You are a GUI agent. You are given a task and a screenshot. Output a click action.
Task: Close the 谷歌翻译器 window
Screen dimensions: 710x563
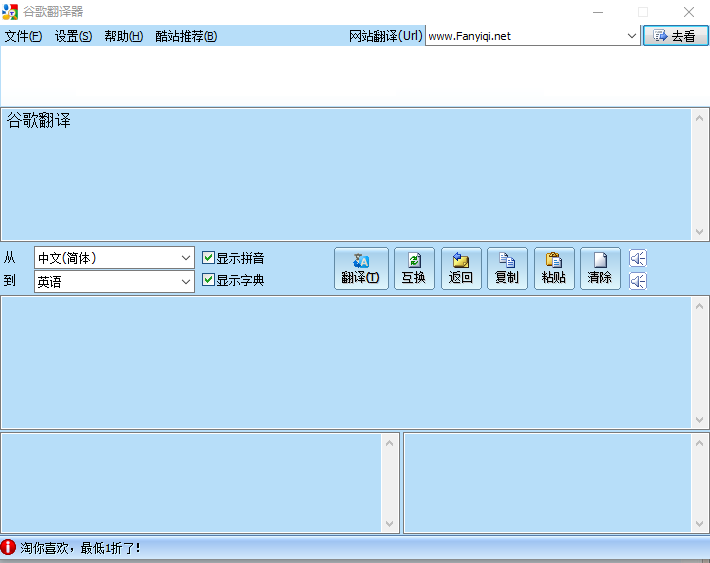[x=689, y=12]
